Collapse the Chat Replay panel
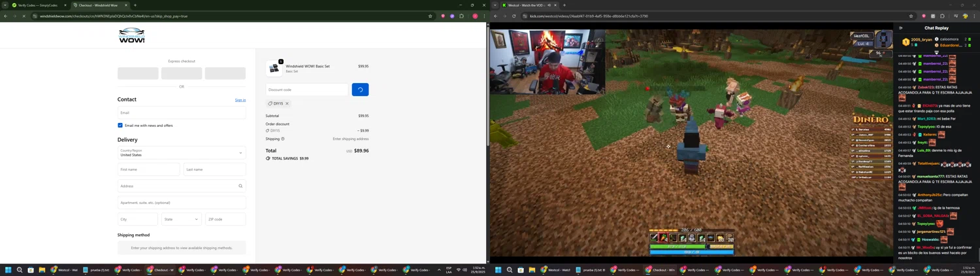980x276 pixels. pos(901,28)
